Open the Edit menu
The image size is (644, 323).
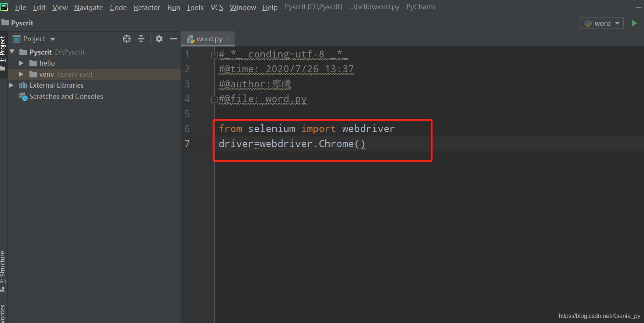39,7
